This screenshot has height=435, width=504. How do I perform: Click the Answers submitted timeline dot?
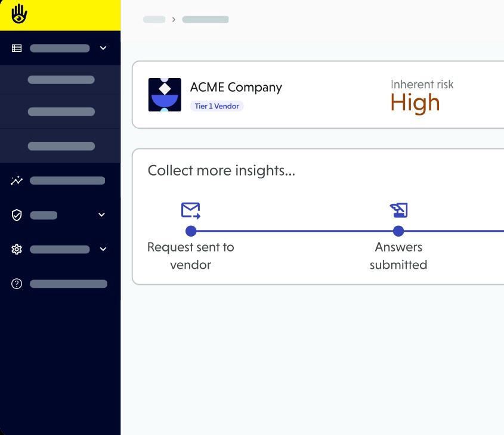(x=398, y=231)
